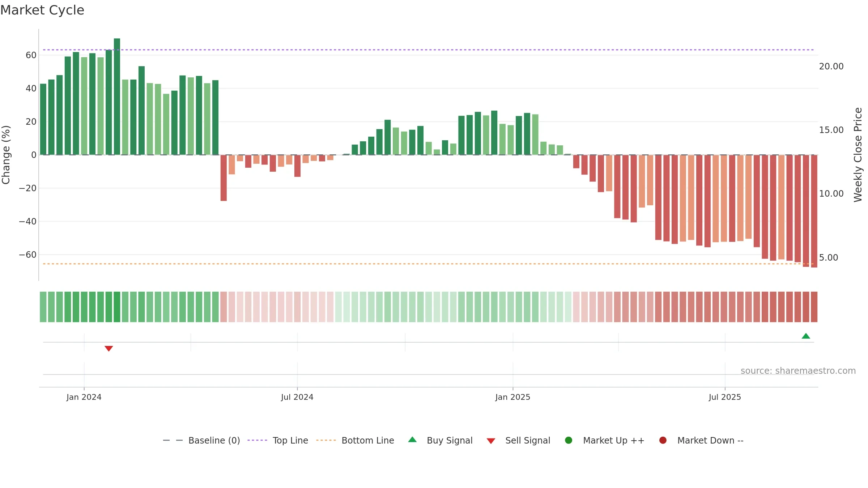Click the '60' left axis tick label
The width and height of the screenshot is (868, 488).
[x=31, y=55]
